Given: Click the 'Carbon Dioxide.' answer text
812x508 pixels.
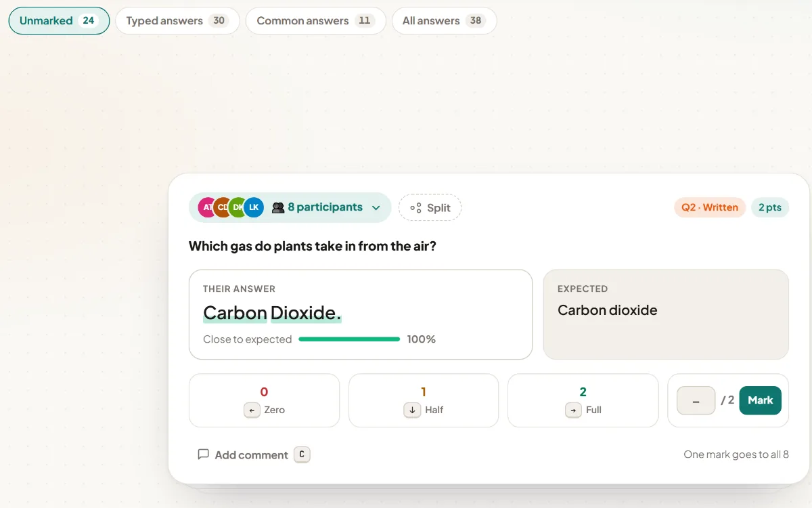Looking at the screenshot, I should click(x=272, y=313).
